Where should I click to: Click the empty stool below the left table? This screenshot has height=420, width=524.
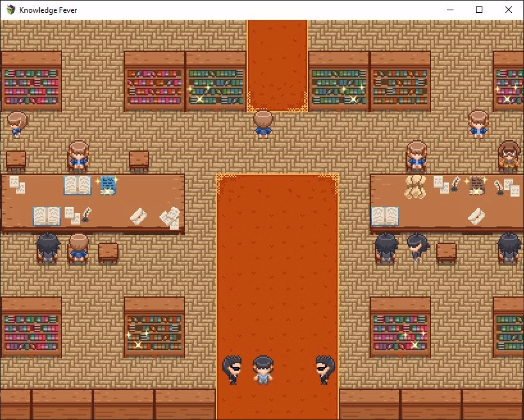pyautogui.click(x=108, y=253)
